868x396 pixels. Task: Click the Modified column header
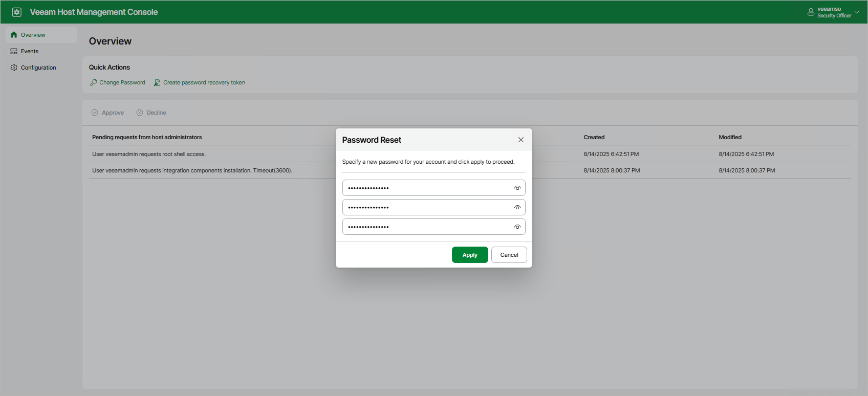[730, 137]
